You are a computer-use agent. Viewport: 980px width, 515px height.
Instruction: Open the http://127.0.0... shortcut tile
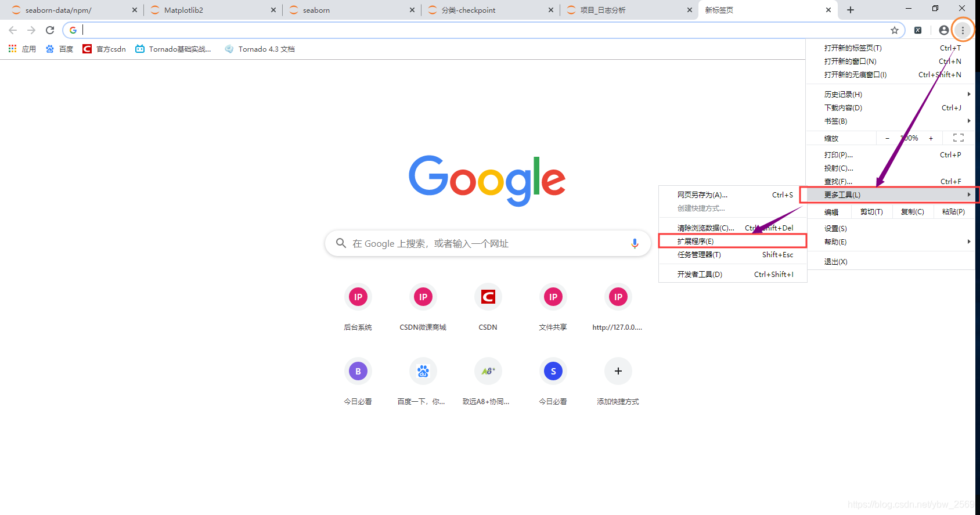pyautogui.click(x=618, y=308)
